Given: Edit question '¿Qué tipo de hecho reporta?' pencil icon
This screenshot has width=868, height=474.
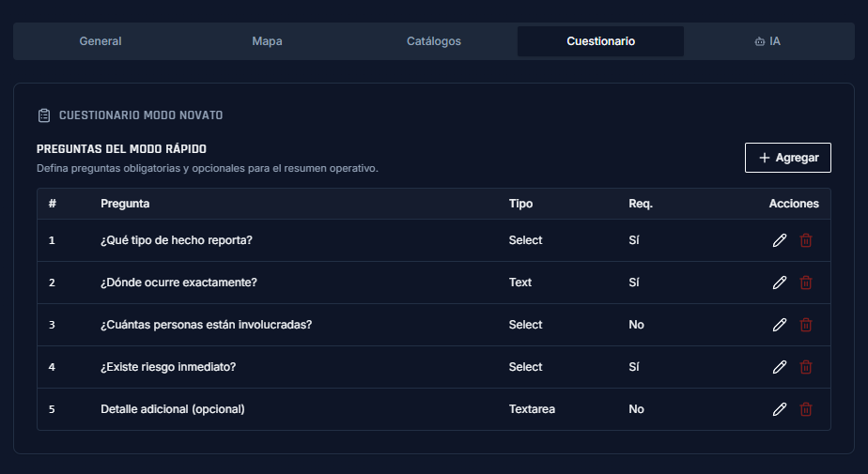Looking at the screenshot, I should coord(780,240).
